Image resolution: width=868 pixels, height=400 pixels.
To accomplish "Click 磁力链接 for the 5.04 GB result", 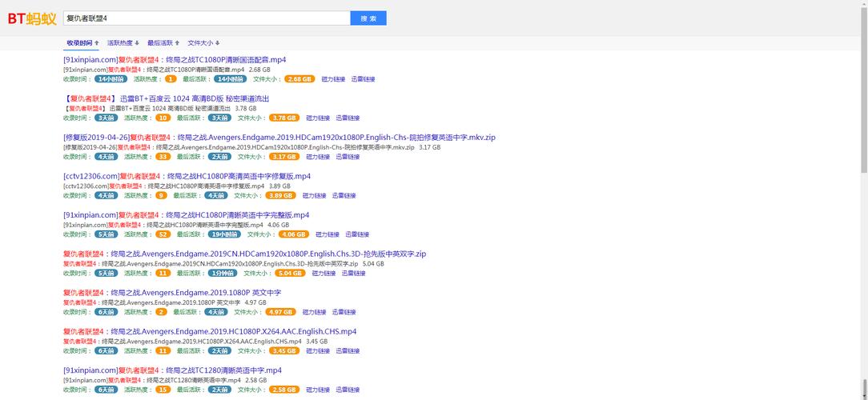I will coord(323,273).
